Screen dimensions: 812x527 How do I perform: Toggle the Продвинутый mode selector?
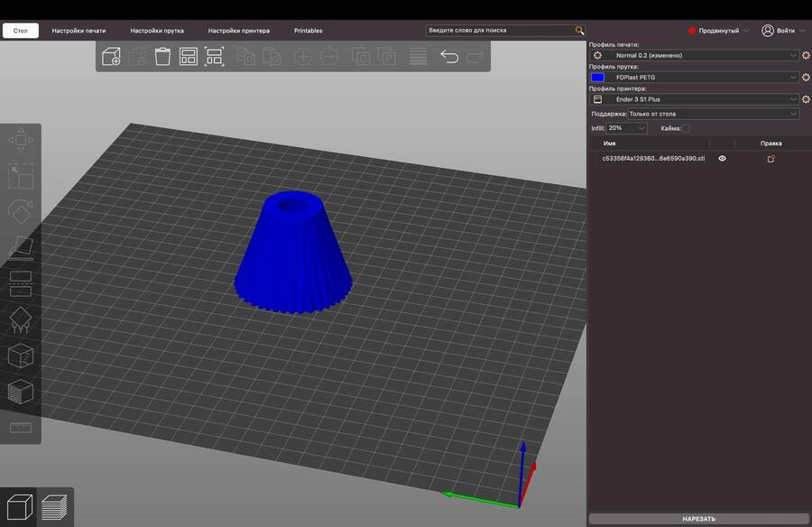[719, 31]
